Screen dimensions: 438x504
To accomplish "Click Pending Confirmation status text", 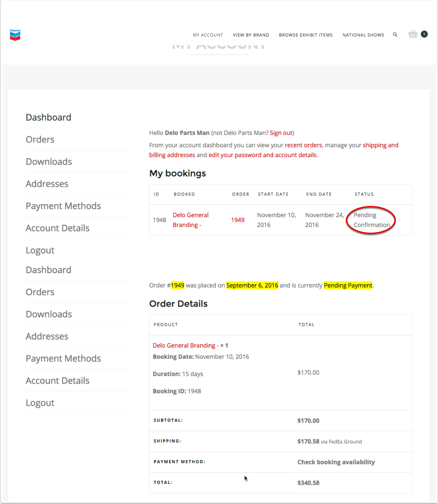I will tap(371, 220).
